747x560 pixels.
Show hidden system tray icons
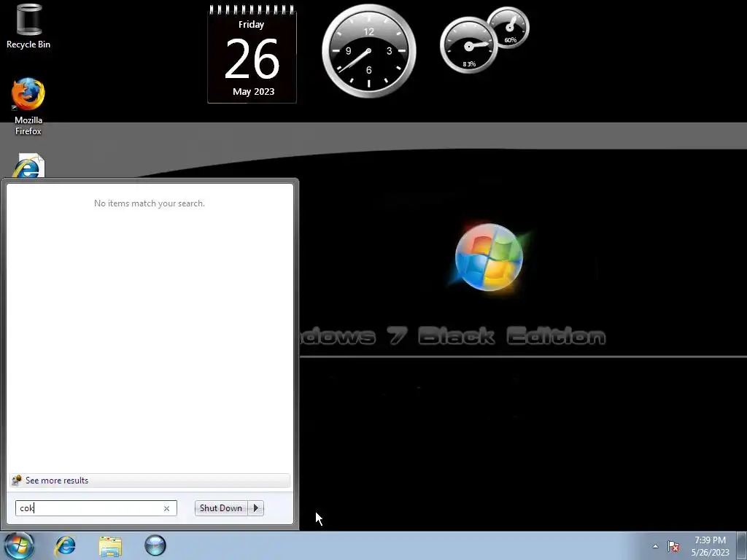(656, 546)
